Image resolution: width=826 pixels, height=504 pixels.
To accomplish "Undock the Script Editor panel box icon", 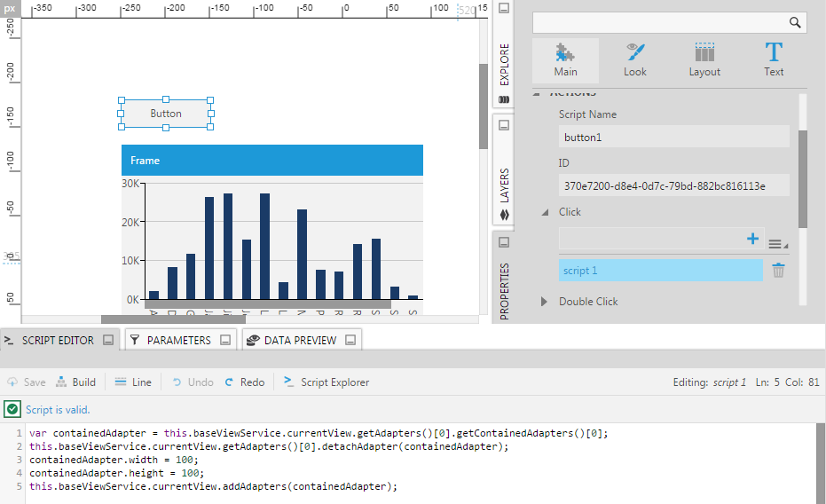I will pos(108,340).
